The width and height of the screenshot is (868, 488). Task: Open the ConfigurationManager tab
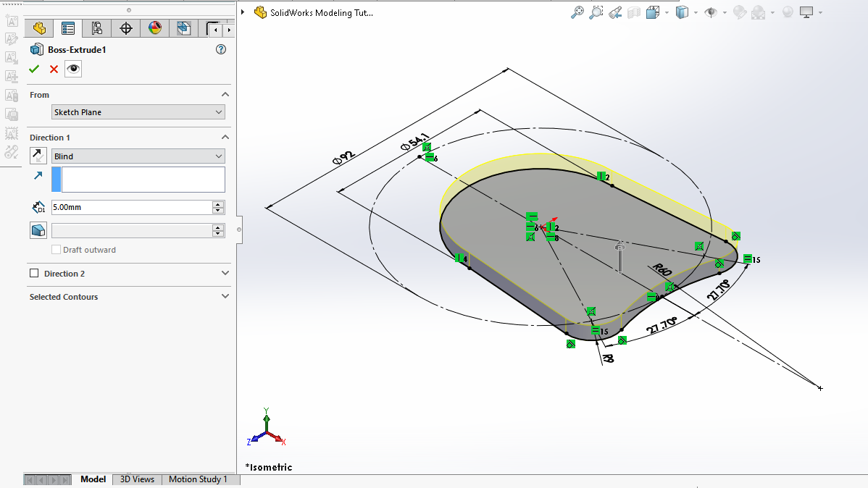[96, 28]
